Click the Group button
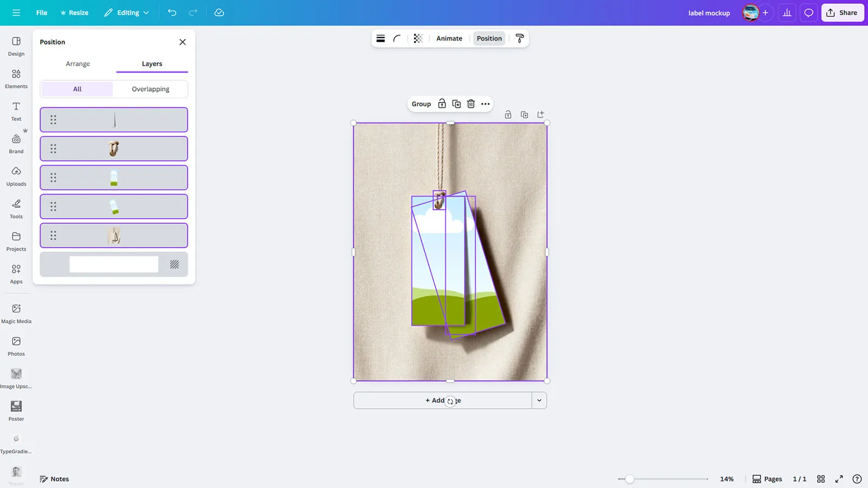 tap(421, 104)
